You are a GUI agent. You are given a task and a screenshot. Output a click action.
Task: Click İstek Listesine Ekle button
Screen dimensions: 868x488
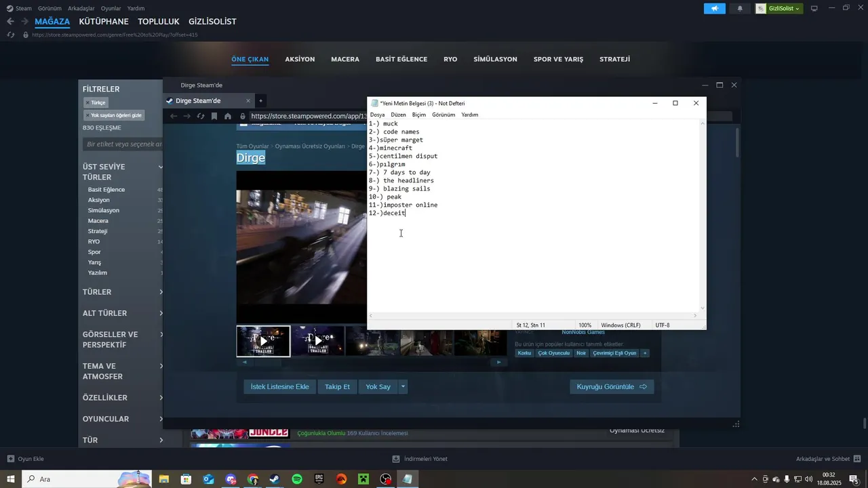click(279, 387)
